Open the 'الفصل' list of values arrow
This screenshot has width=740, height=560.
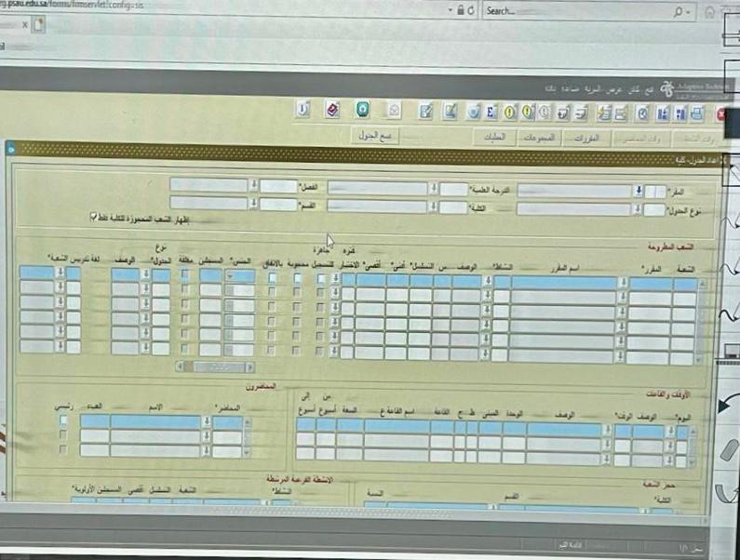click(x=253, y=186)
